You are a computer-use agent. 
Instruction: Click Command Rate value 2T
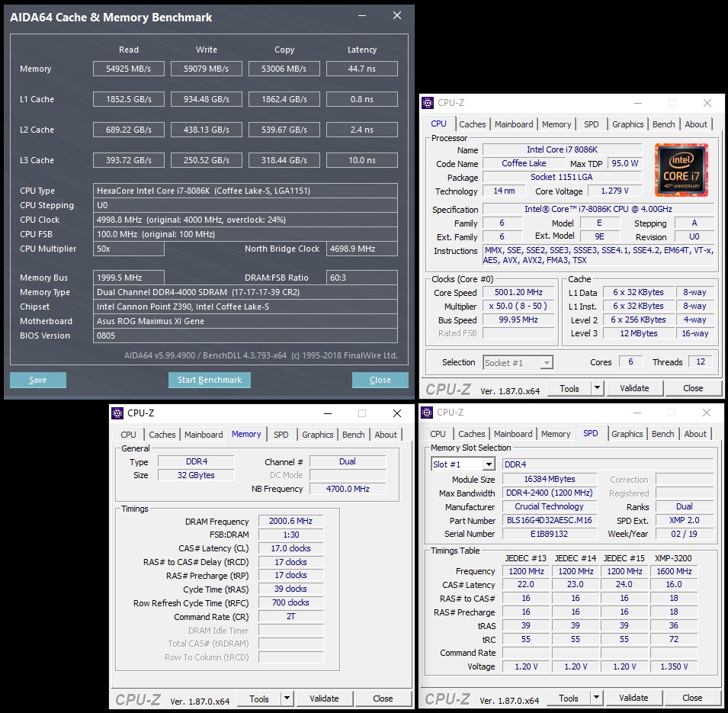pos(290,616)
